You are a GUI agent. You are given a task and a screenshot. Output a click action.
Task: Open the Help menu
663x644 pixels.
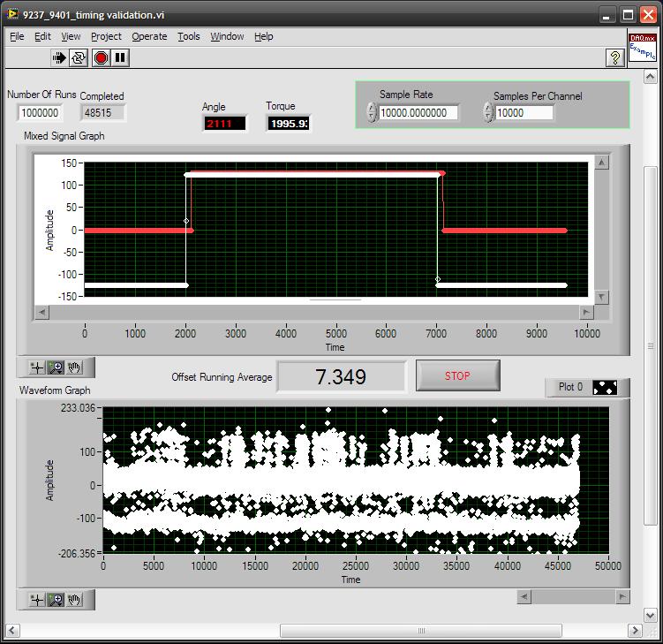[263, 36]
